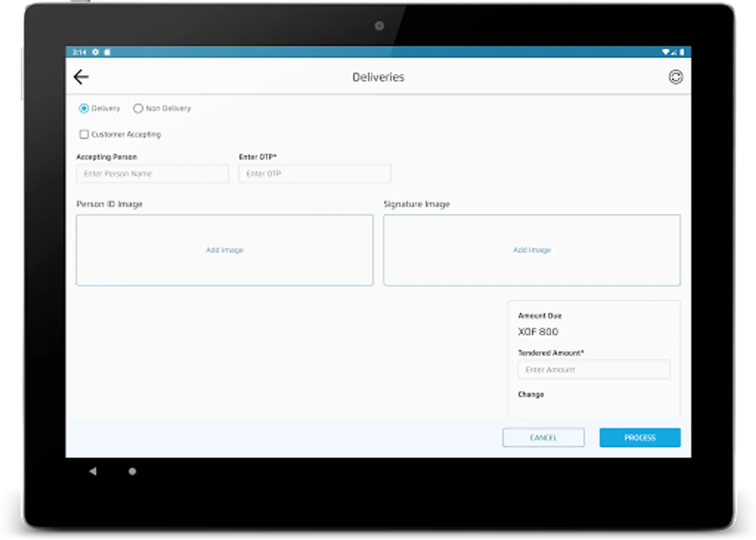Tap the Android back navigation triangle
756x540 pixels.
point(92,472)
